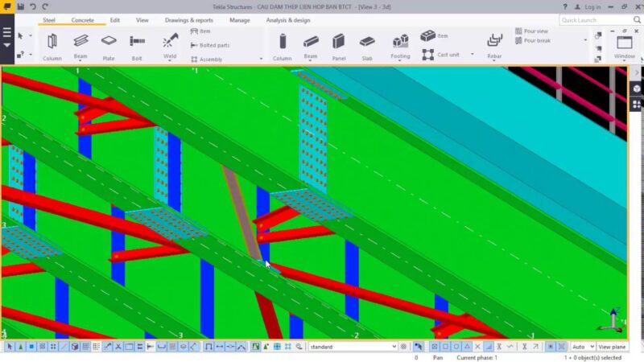Undo the last action

pyautogui.click(x=33, y=6)
